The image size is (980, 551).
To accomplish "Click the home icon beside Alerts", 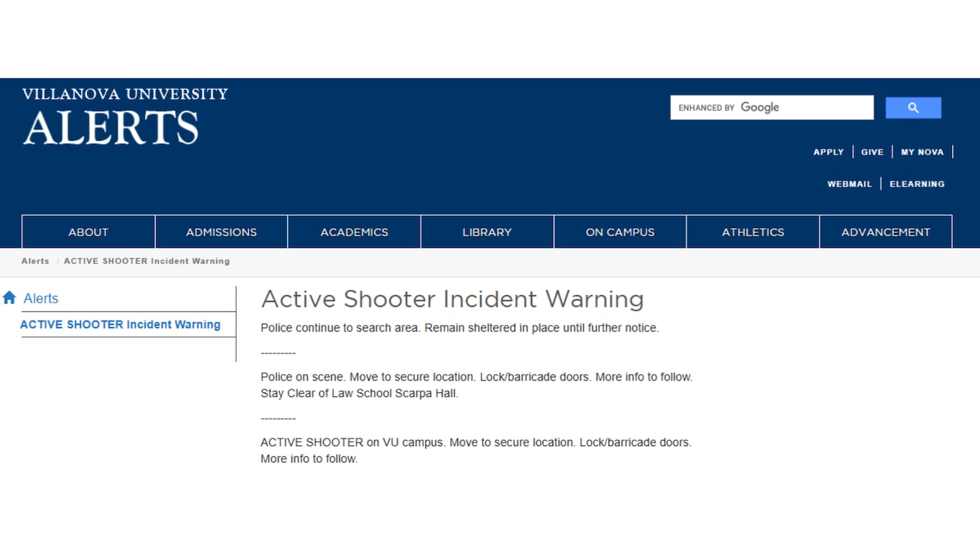I will coord(10,298).
